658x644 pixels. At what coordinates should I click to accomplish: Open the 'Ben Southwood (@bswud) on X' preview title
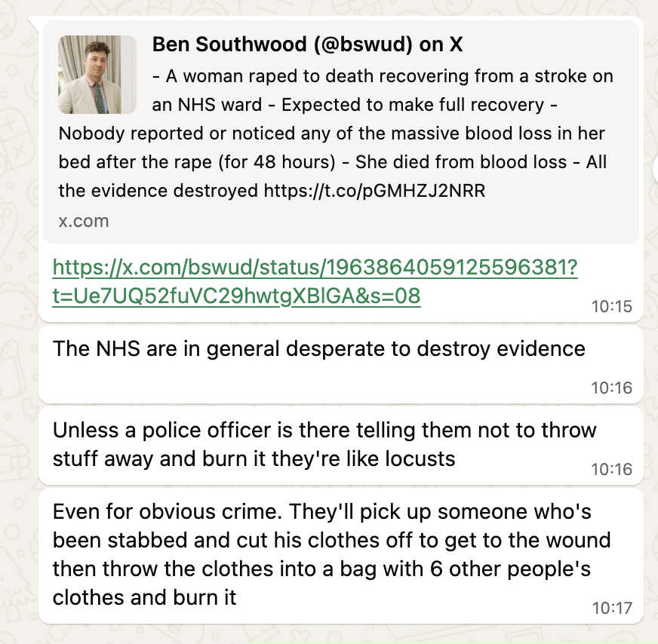pyautogui.click(x=307, y=45)
